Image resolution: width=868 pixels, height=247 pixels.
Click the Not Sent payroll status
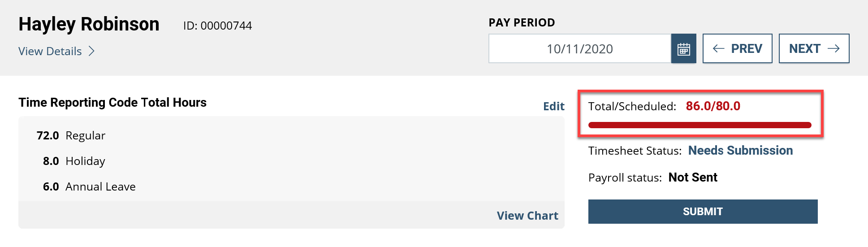pos(693,178)
